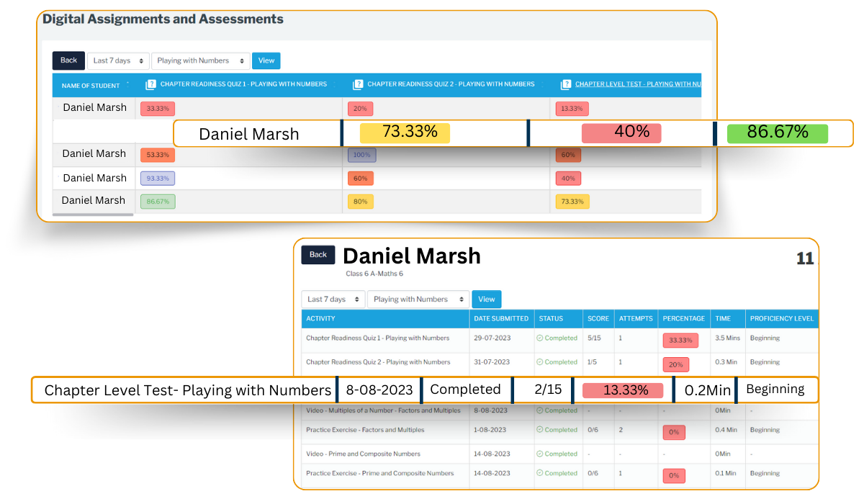Click quiz icon beside Chapter Level Test header

click(565, 85)
